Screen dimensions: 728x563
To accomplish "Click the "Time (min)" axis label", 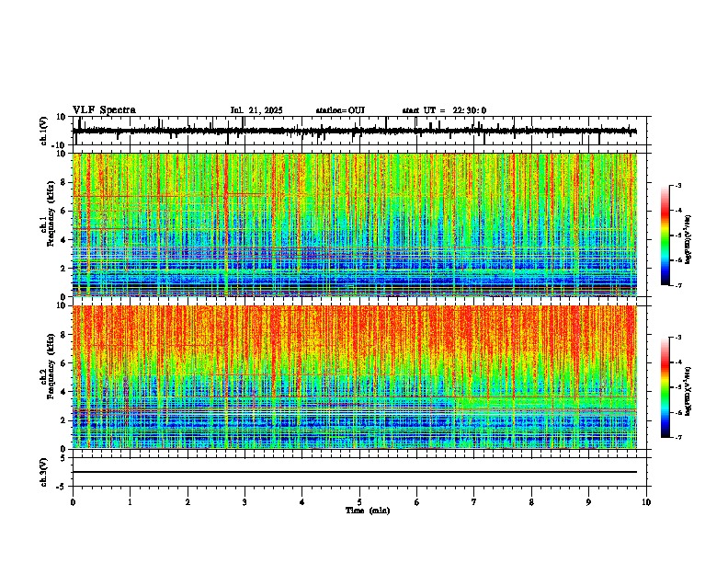I will (x=368, y=511).
